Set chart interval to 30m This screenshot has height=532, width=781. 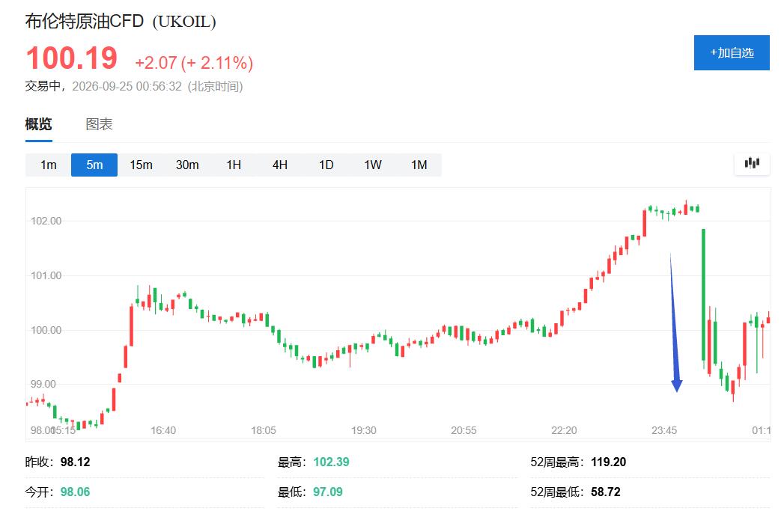[187, 165]
